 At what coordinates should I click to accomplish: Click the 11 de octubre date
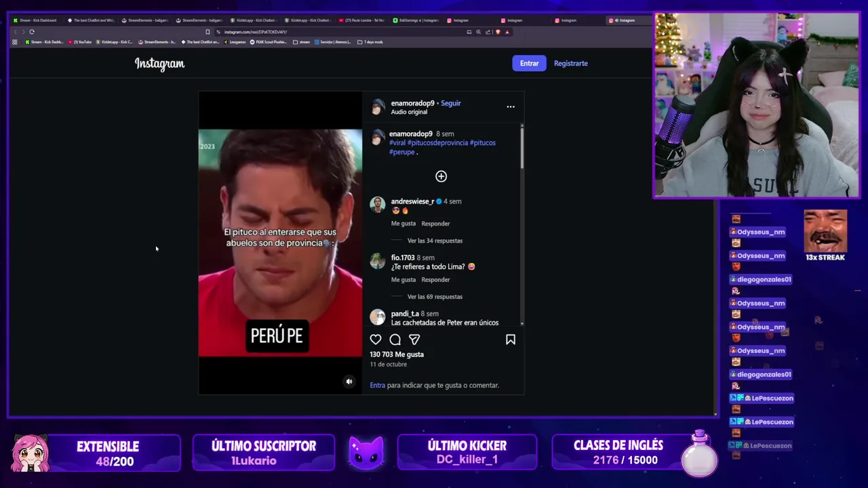[x=388, y=365]
